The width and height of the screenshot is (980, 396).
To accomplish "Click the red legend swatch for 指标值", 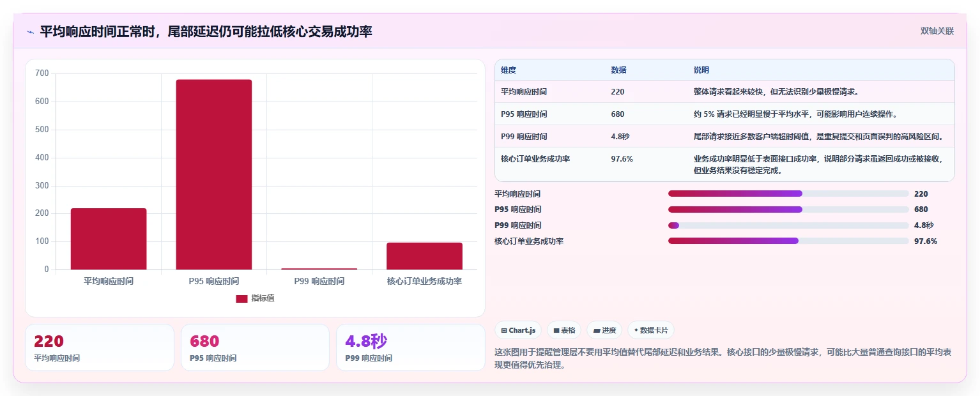I will tap(241, 298).
